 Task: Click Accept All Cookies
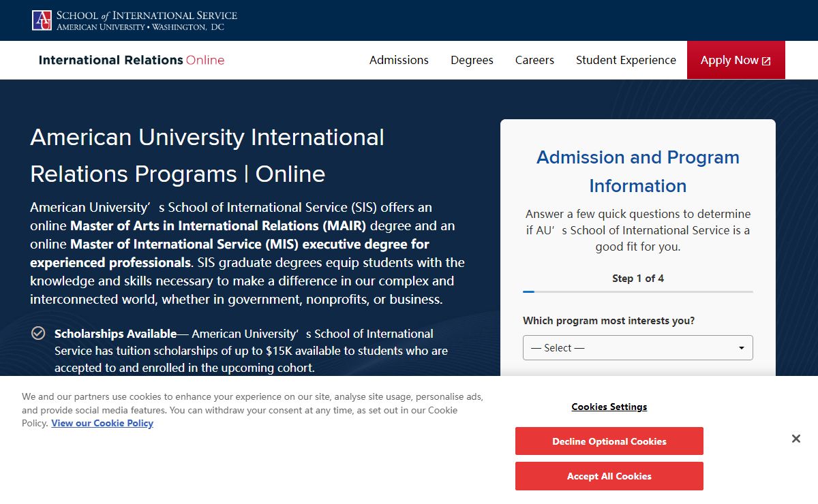coord(609,476)
